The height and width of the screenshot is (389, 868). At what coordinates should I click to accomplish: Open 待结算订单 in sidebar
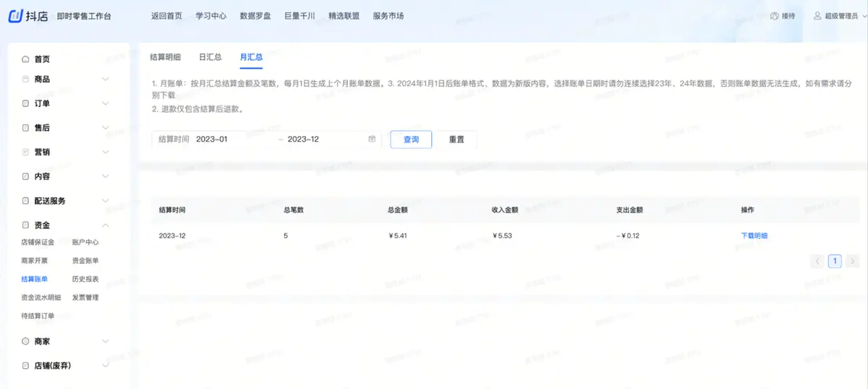pyautogui.click(x=38, y=316)
